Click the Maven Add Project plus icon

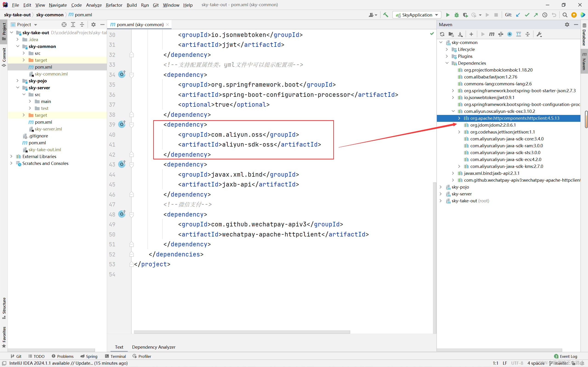click(x=471, y=34)
